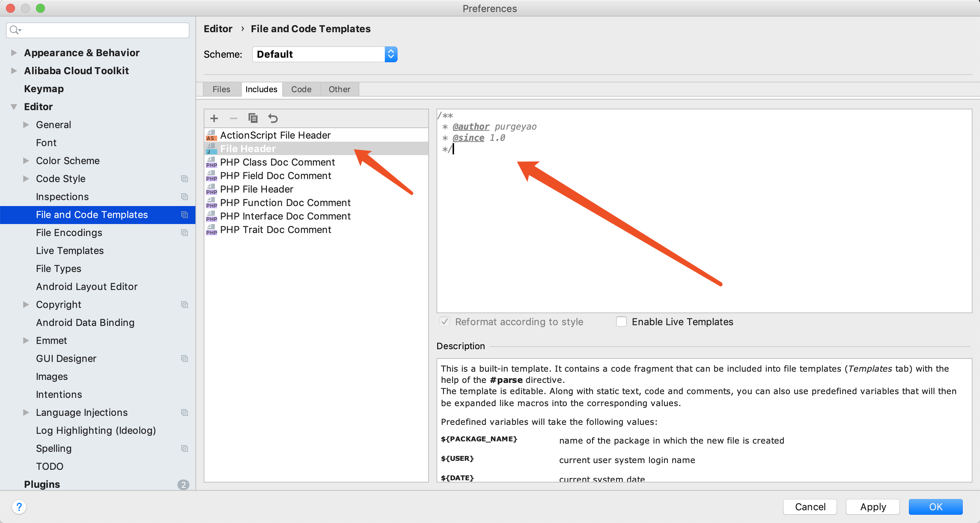This screenshot has width=980, height=523.
Task: Switch to the Code tab
Action: click(301, 89)
